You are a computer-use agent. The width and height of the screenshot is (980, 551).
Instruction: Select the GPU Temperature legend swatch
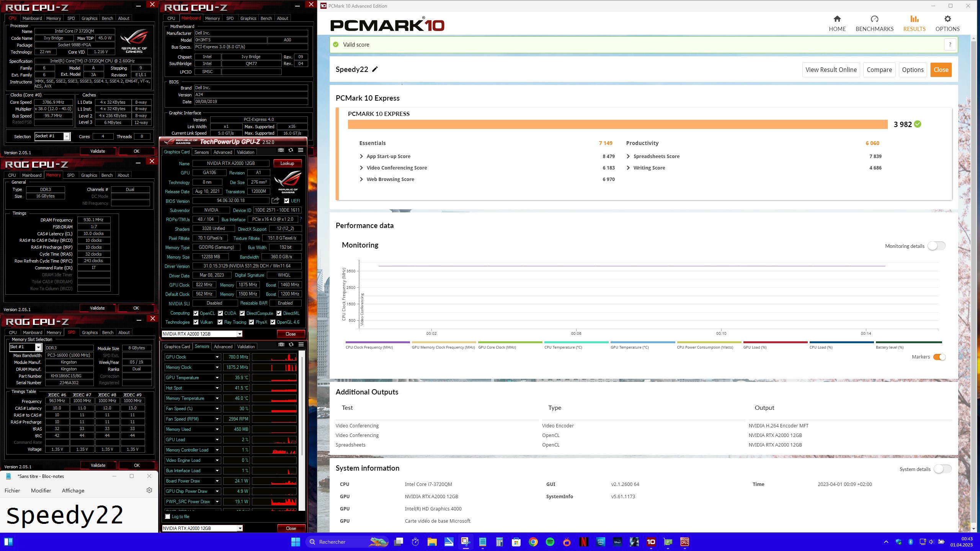[643, 342]
